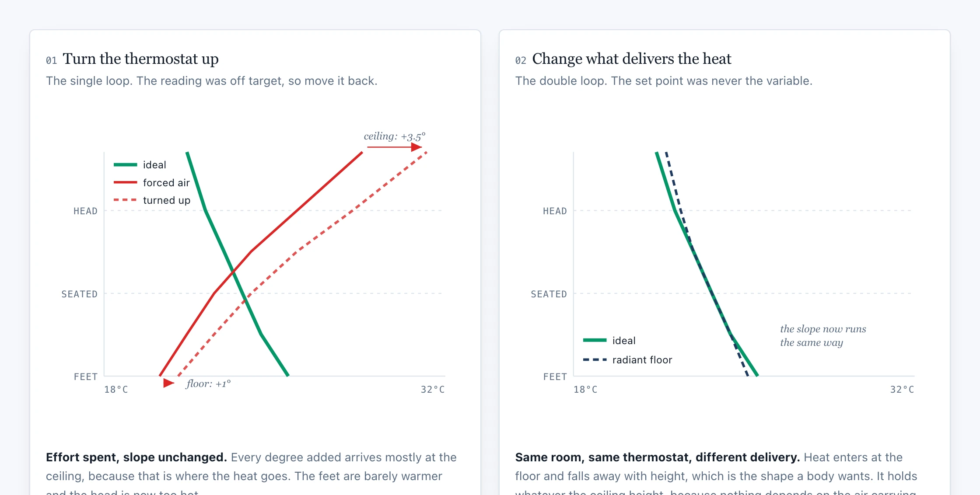
Task: Click the 32°C axis label in second chart
Action: [x=902, y=390]
